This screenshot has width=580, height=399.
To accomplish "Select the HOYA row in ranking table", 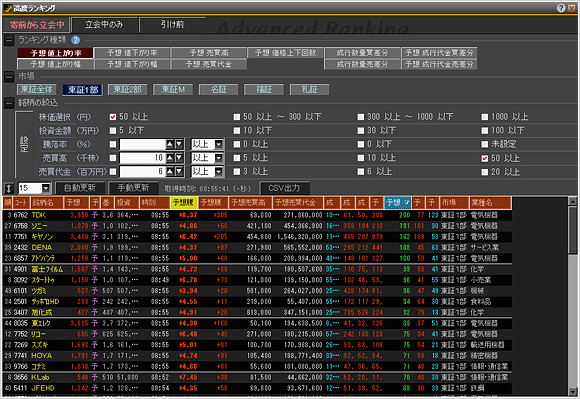I will pos(257,356).
